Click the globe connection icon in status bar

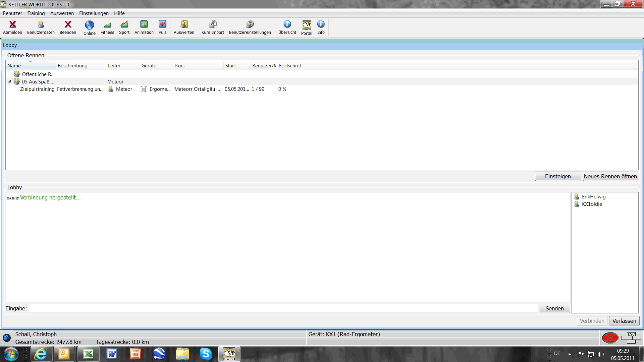tap(6, 338)
